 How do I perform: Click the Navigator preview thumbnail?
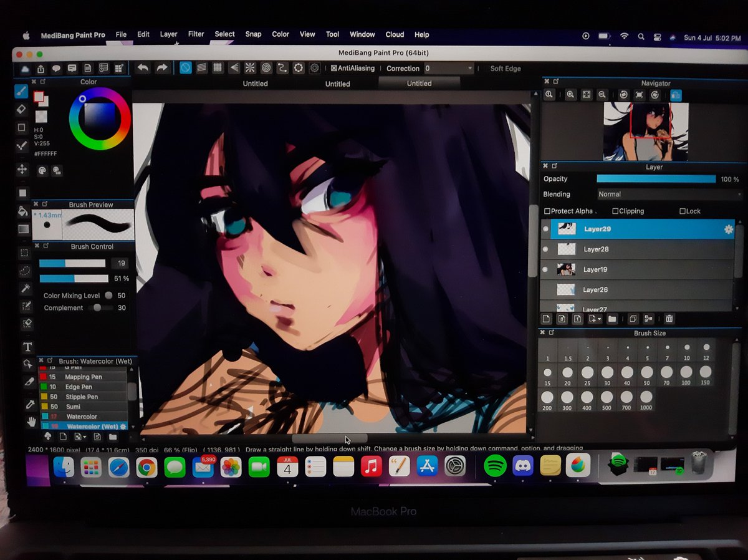click(x=645, y=132)
